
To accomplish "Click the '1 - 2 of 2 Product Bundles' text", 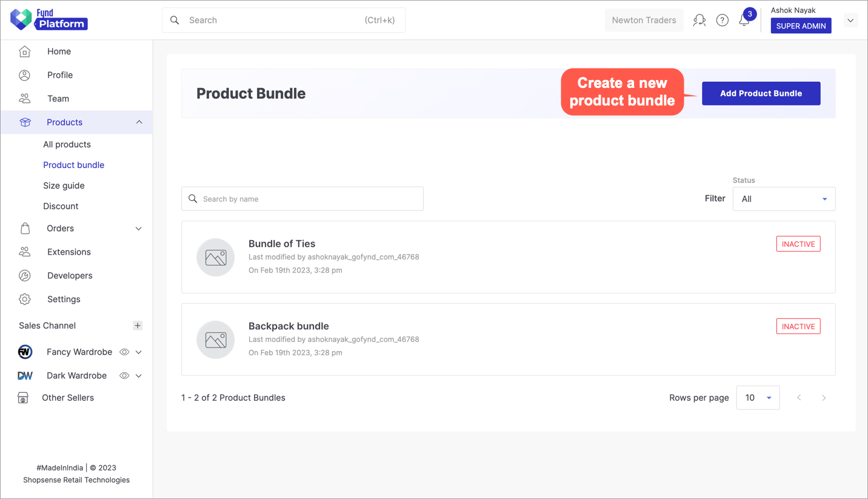I will click(233, 398).
